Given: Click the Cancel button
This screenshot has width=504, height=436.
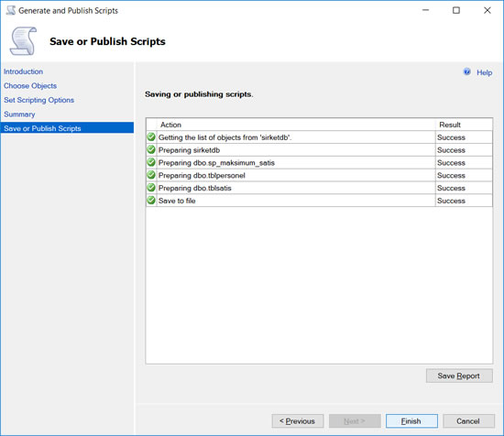Looking at the screenshot, I should 468,421.
